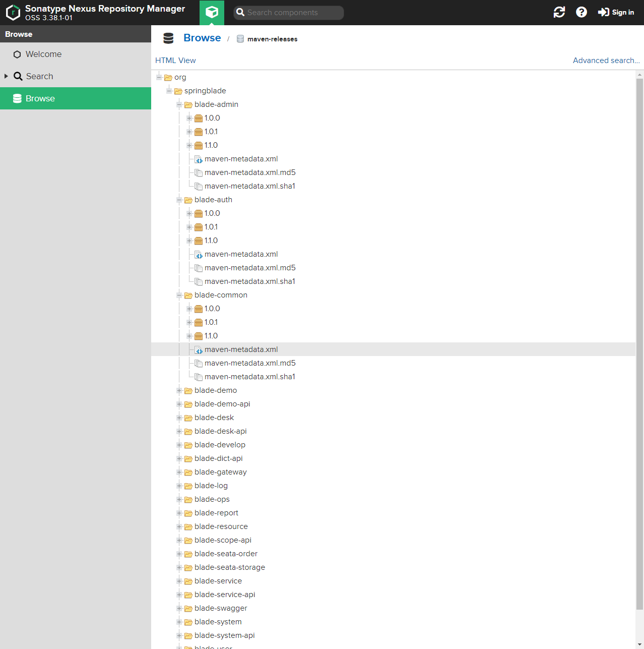Select the blade-resource tree item
This screenshot has width=644, height=649.
point(221,526)
